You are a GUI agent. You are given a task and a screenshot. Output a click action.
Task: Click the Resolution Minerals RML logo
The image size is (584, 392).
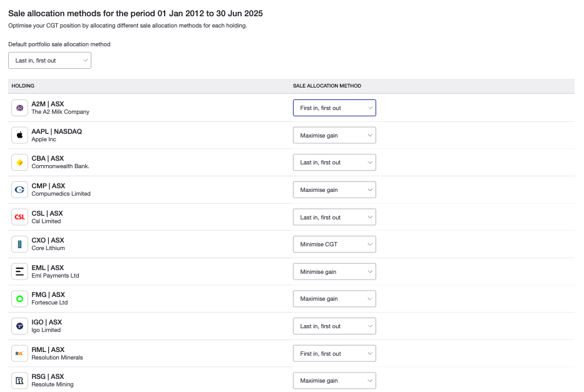pyautogui.click(x=20, y=353)
